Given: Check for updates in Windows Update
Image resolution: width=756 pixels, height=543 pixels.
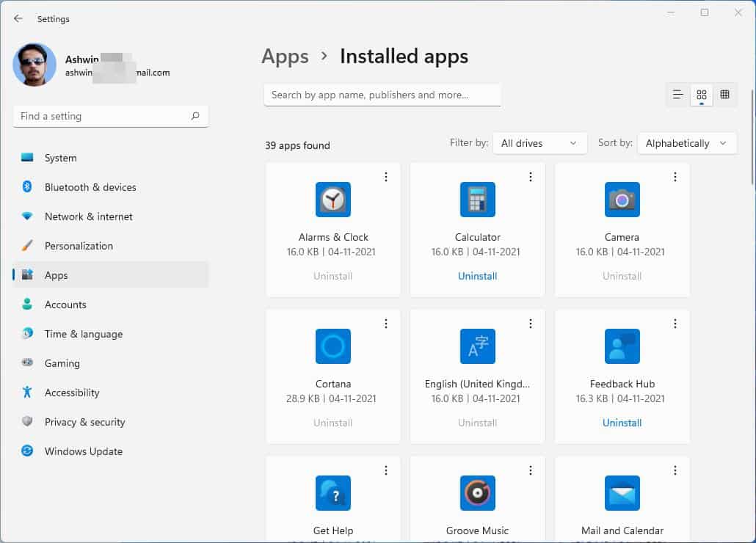Looking at the screenshot, I should click(x=83, y=451).
